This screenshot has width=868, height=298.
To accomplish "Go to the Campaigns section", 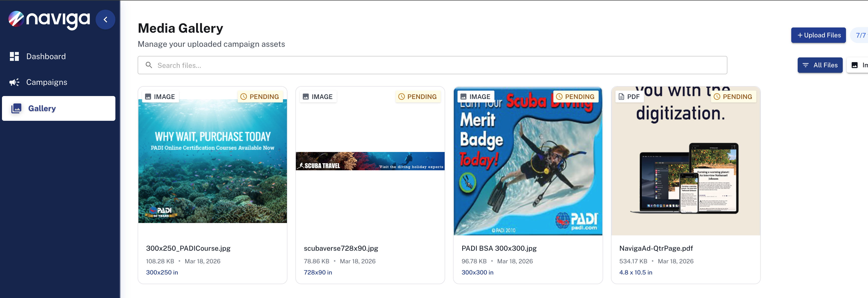I will tap(47, 82).
